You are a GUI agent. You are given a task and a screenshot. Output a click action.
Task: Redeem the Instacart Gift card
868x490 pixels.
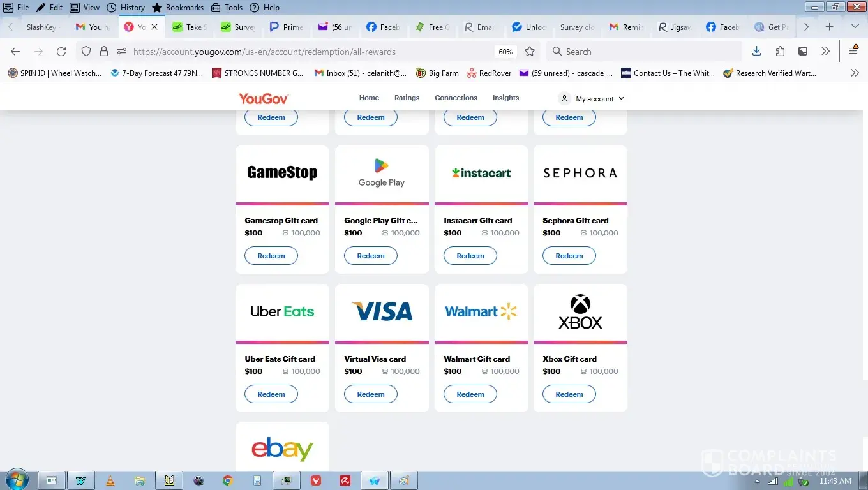coord(470,256)
